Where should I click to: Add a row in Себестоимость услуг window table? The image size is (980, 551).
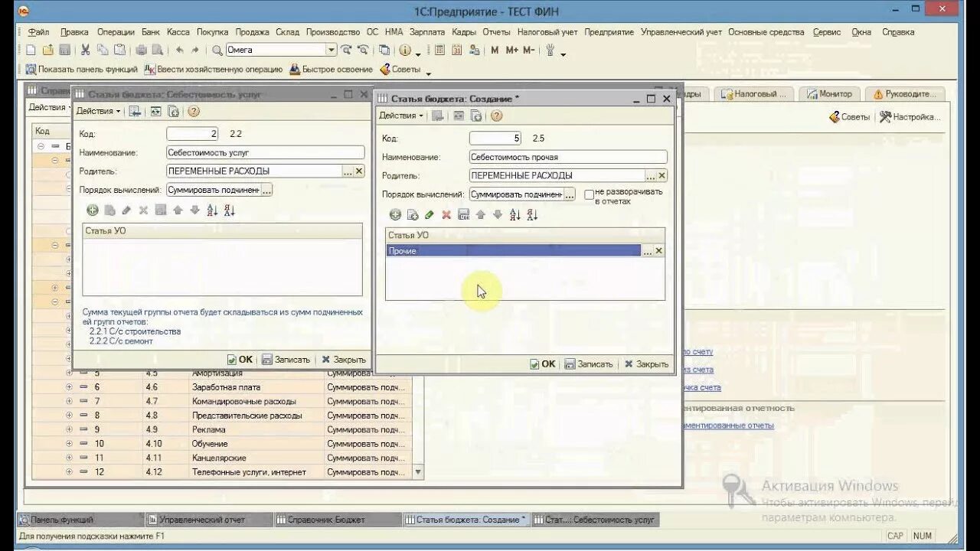tap(92, 210)
